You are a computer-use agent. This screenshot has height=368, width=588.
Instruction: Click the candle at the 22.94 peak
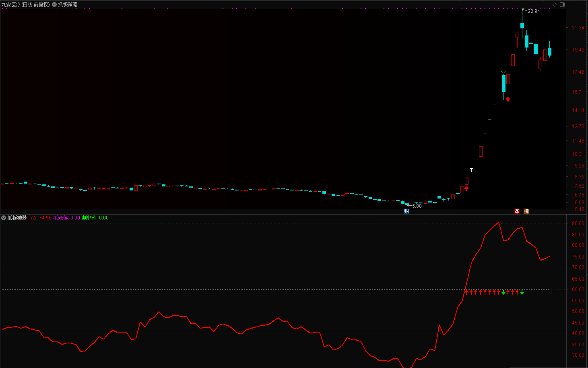(522, 25)
